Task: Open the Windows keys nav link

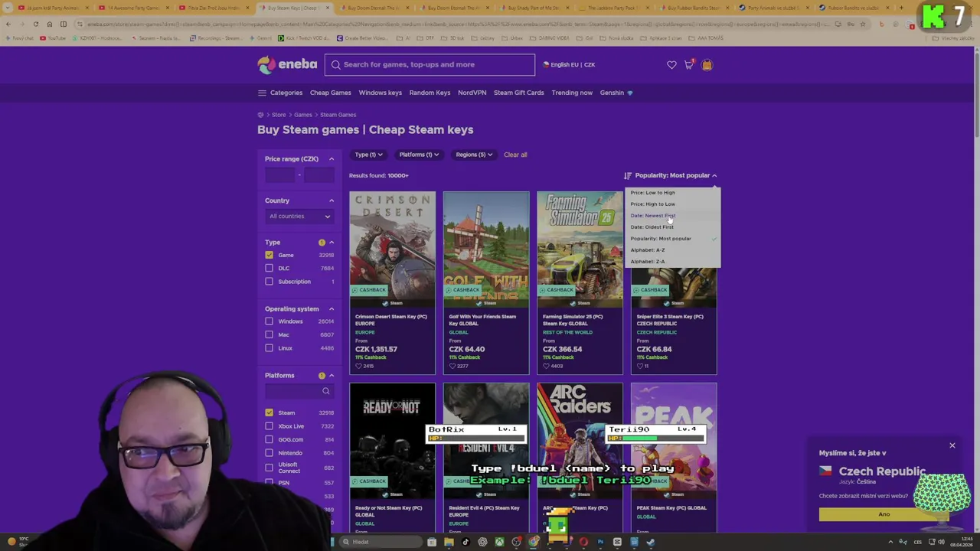Action: tap(381, 93)
